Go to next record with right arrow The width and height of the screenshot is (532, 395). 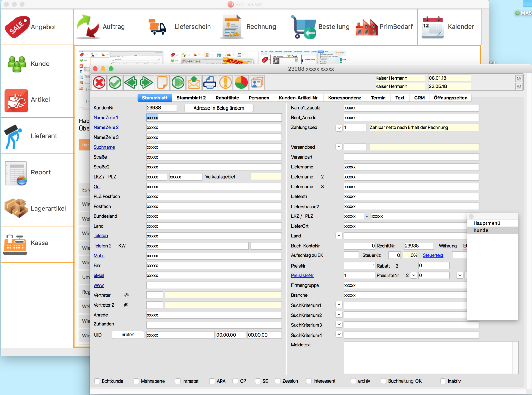pos(147,83)
